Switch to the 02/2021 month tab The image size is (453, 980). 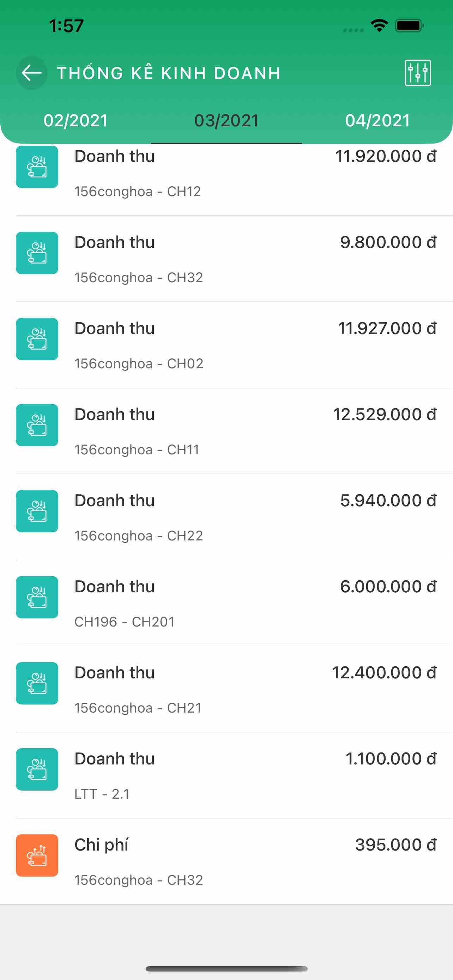point(75,121)
